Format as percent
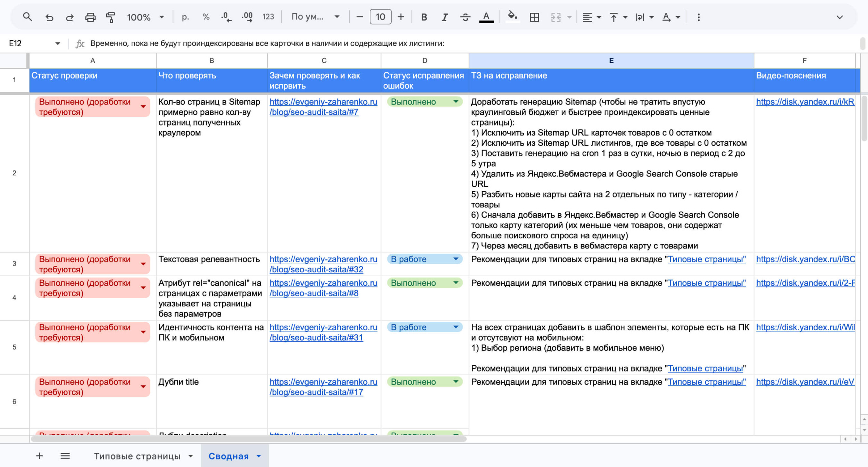 click(206, 17)
